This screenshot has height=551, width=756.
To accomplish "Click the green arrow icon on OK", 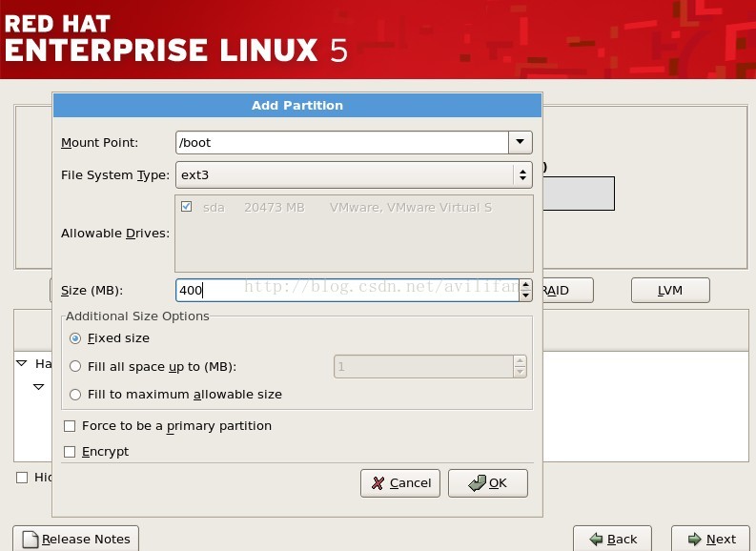I will coord(478,483).
